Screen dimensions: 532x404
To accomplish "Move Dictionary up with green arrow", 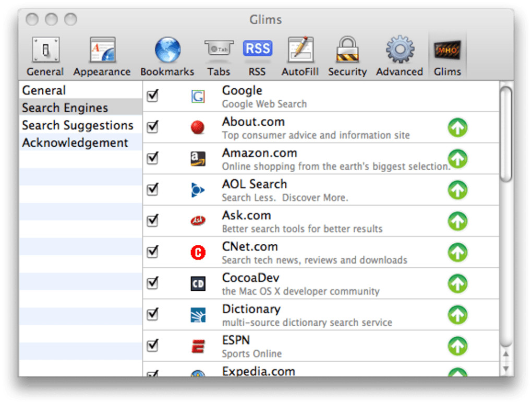I will tap(458, 315).
